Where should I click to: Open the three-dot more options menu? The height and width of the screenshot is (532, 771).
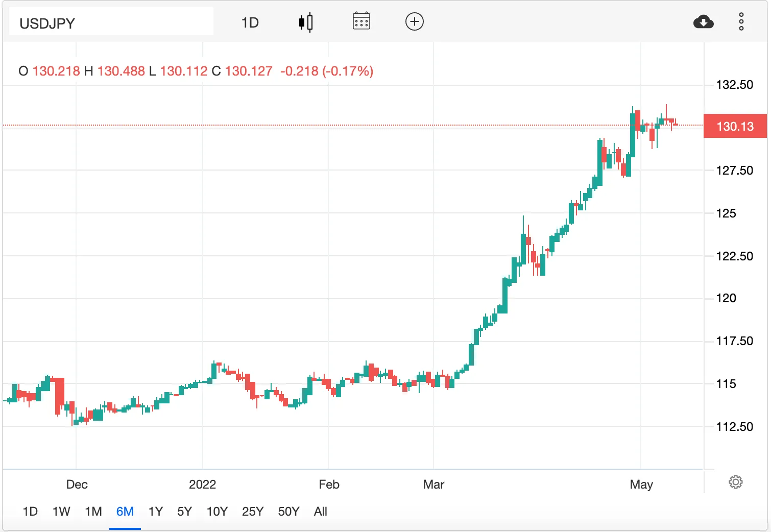pos(741,22)
